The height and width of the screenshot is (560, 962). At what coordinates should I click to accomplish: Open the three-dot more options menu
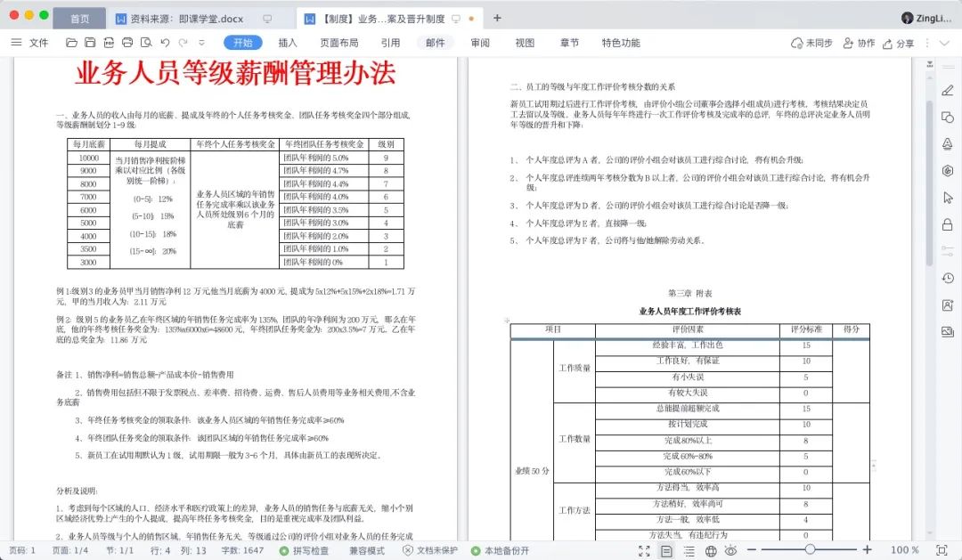click(927, 43)
